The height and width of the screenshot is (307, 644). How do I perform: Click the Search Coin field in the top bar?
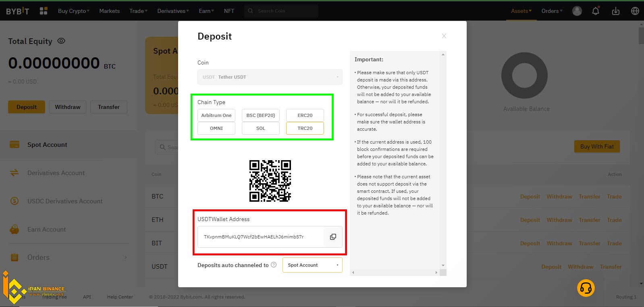tap(281, 11)
